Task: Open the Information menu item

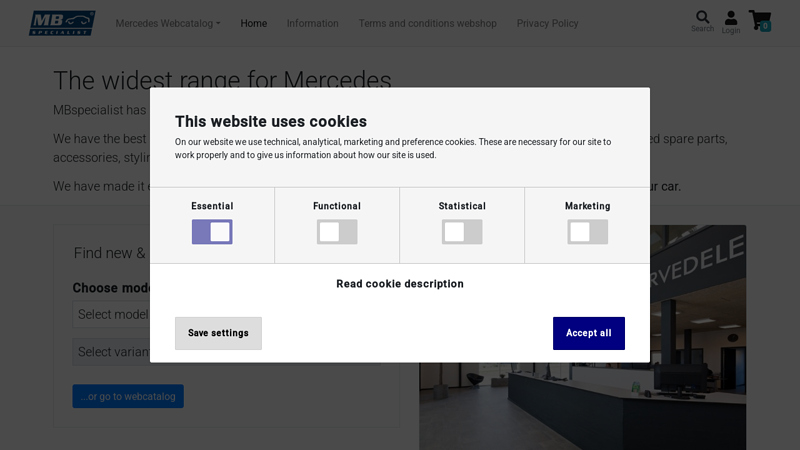Action: (x=313, y=23)
